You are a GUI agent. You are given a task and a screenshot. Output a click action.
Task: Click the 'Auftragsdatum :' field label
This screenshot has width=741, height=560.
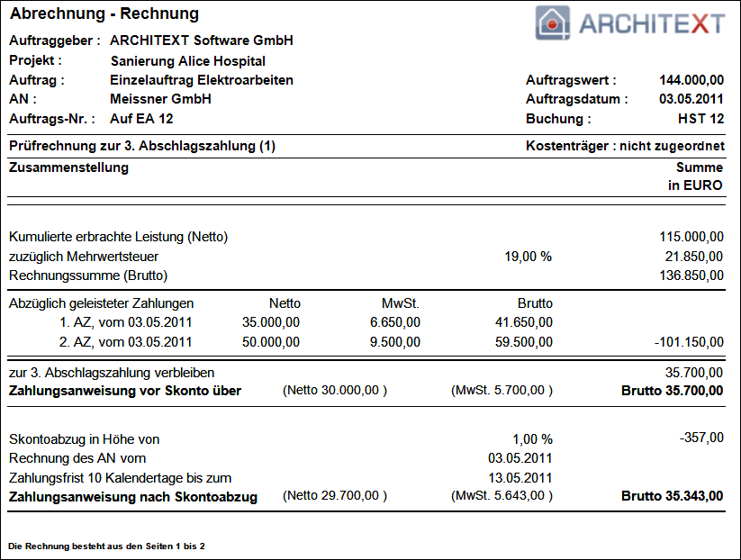(x=577, y=99)
